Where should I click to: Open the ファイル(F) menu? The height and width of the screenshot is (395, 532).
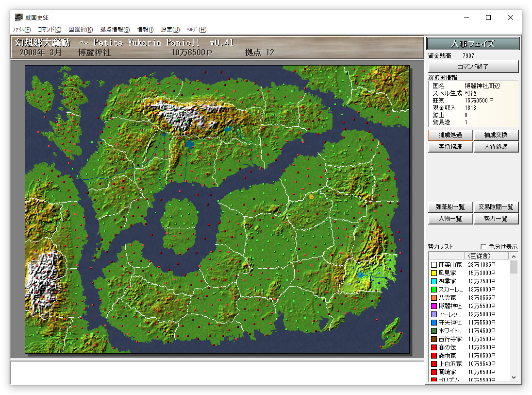tap(21, 30)
